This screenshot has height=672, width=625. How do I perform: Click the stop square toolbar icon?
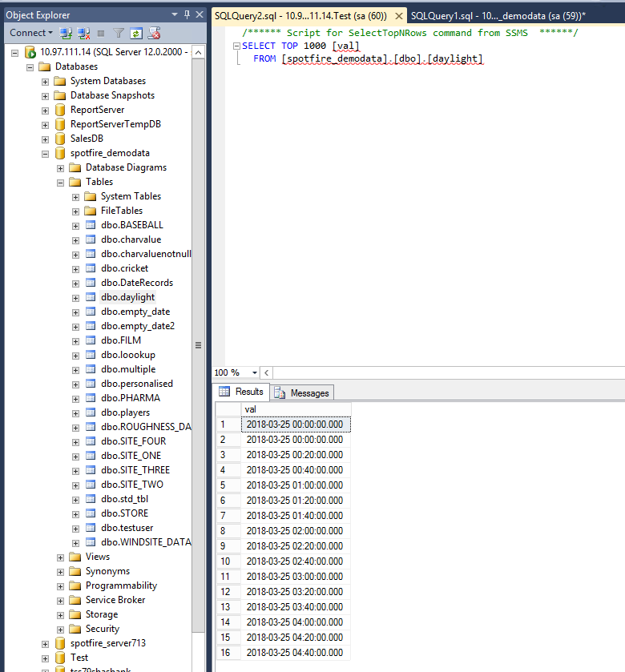click(x=101, y=33)
